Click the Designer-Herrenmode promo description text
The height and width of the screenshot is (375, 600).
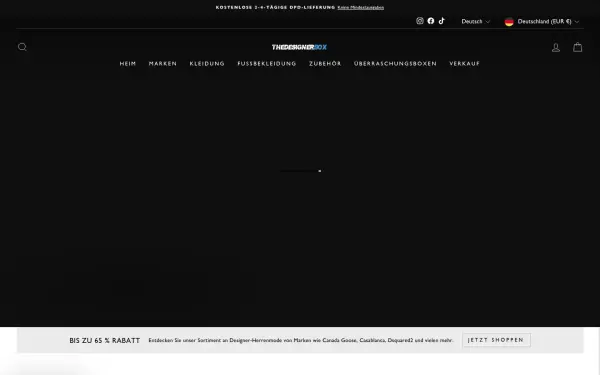[x=301, y=340]
